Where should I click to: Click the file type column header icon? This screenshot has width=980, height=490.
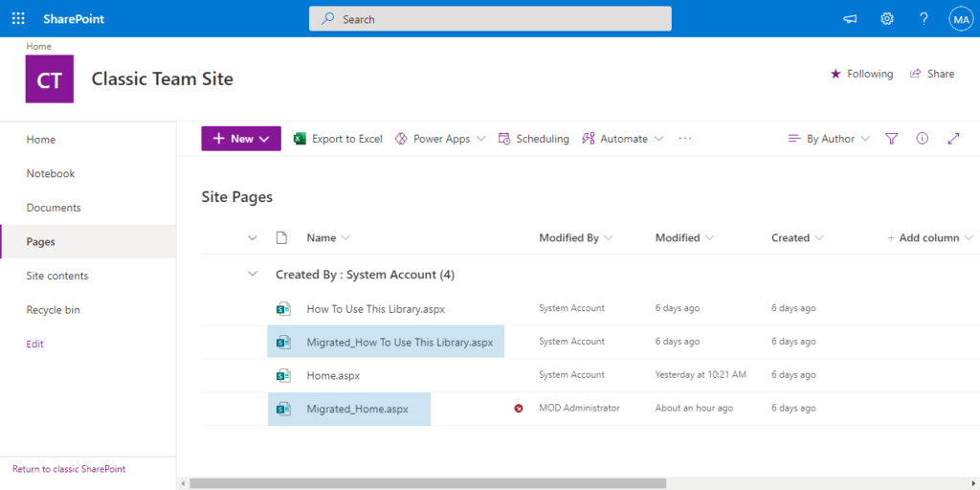(x=282, y=237)
